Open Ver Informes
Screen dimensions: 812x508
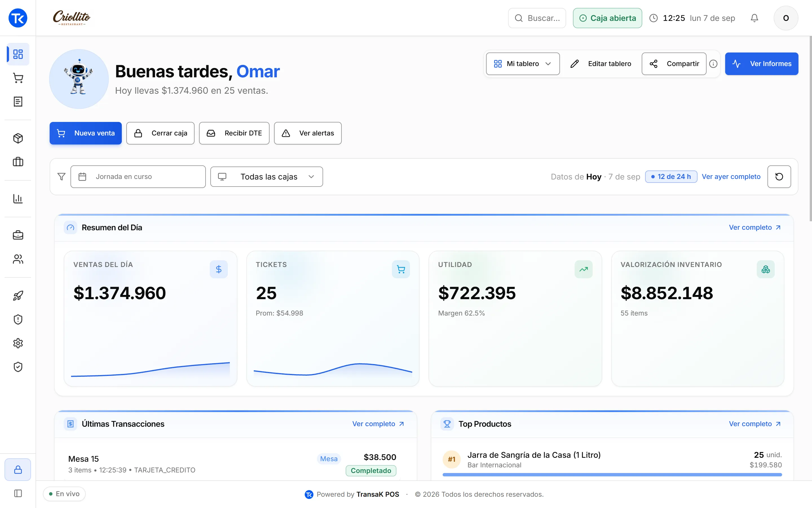point(762,64)
